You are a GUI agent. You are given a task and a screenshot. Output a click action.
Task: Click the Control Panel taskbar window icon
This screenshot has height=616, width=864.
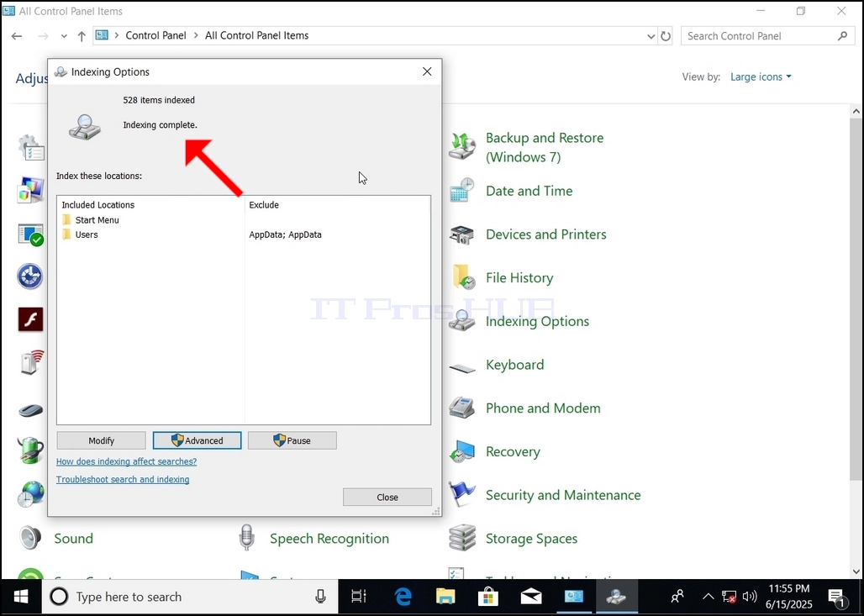(x=573, y=597)
